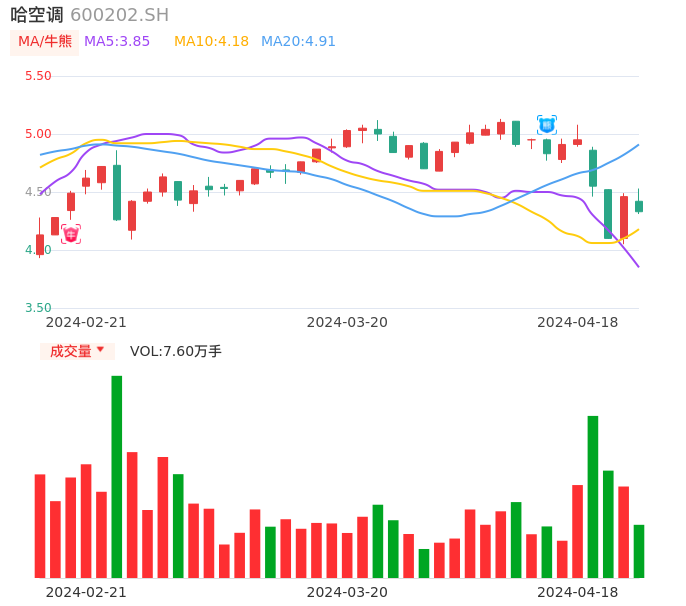Click the bull market marker icon

click(x=71, y=234)
